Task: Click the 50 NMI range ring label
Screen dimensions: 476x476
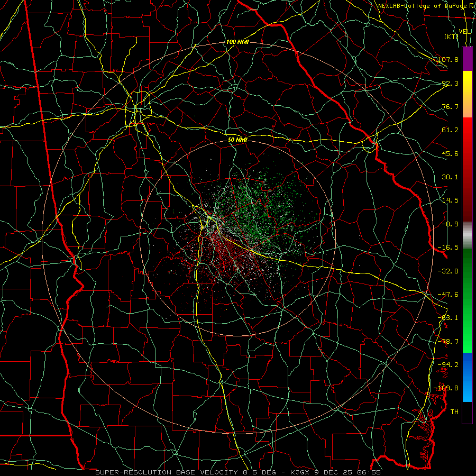Action: [x=237, y=140]
